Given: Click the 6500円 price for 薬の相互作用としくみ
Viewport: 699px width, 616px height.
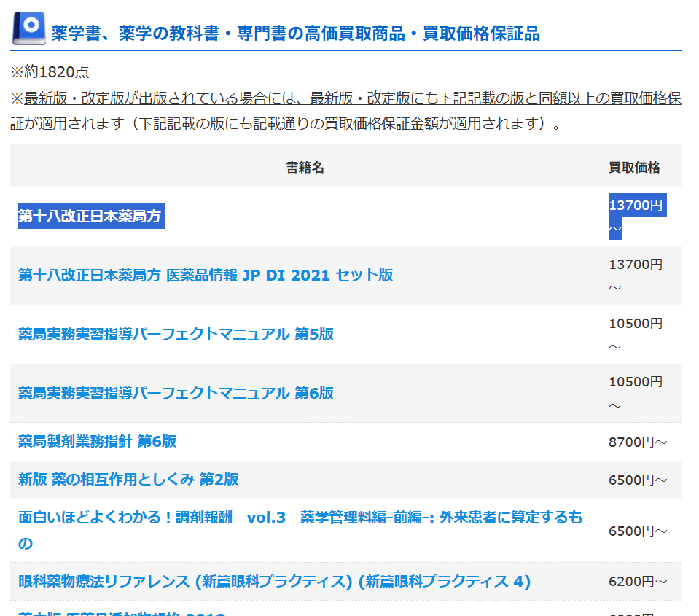Looking at the screenshot, I should 638,480.
